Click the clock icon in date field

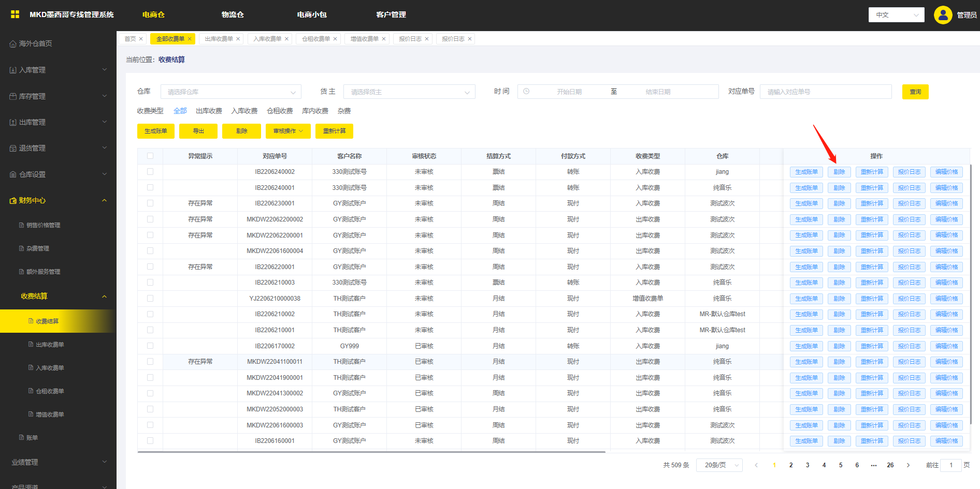coord(526,92)
